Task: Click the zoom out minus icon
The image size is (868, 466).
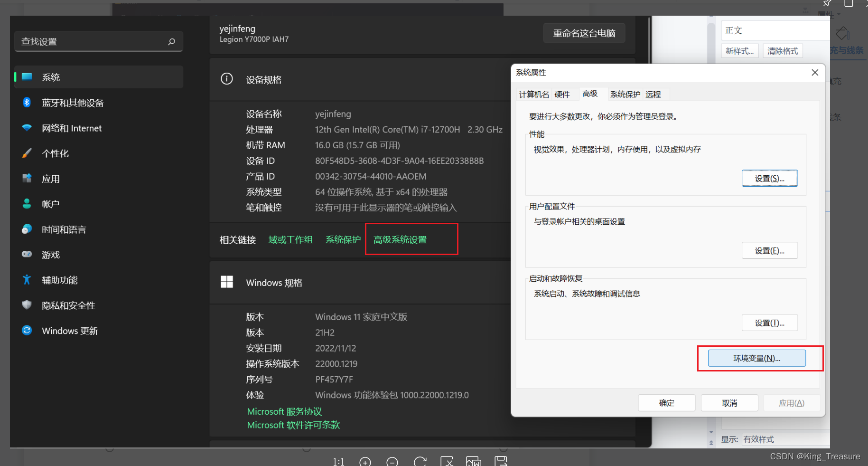Action: [392, 462]
